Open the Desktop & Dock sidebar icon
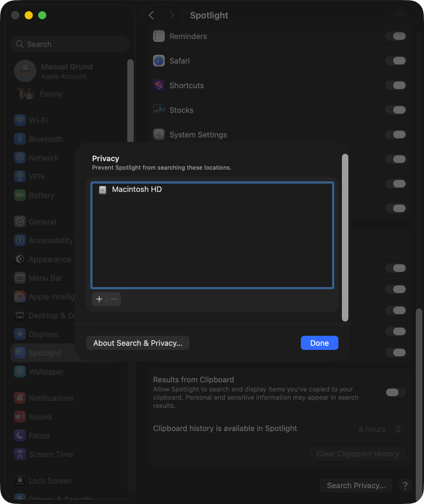This screenshot has width=424, height=504. (20, 315)
